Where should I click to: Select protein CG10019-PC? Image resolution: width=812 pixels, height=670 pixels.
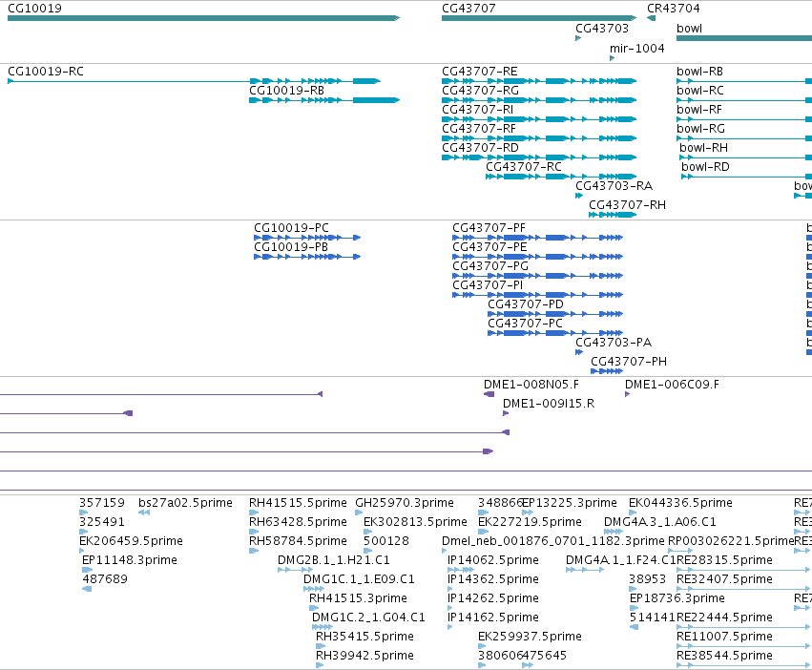pyautogui.click(x=307, y=238)
